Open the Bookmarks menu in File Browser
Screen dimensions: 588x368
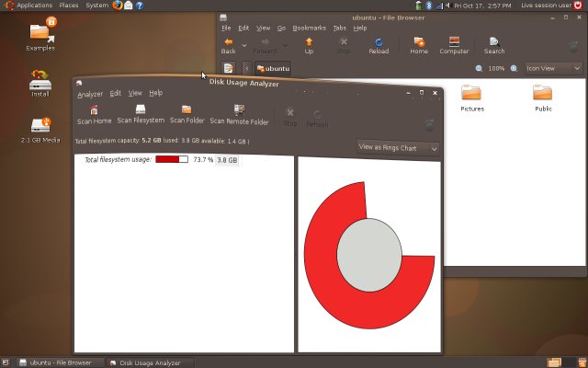tap(310, 29)
